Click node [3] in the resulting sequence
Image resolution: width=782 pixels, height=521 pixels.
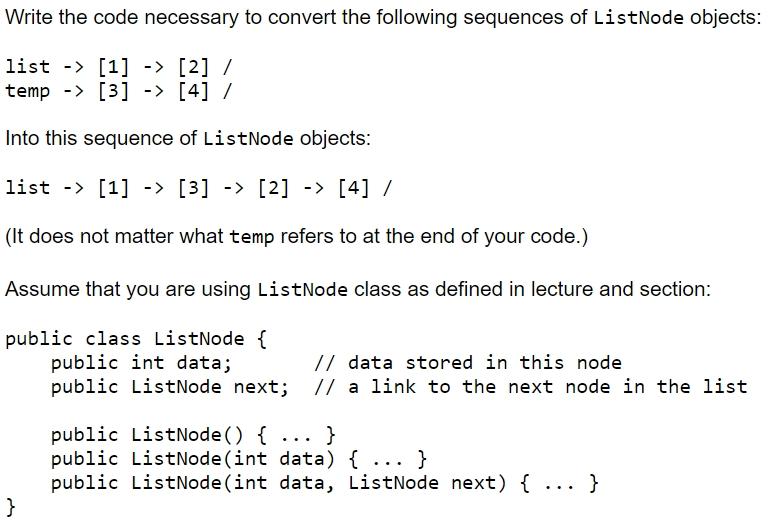pyautogui.click(x=194, y=188)
